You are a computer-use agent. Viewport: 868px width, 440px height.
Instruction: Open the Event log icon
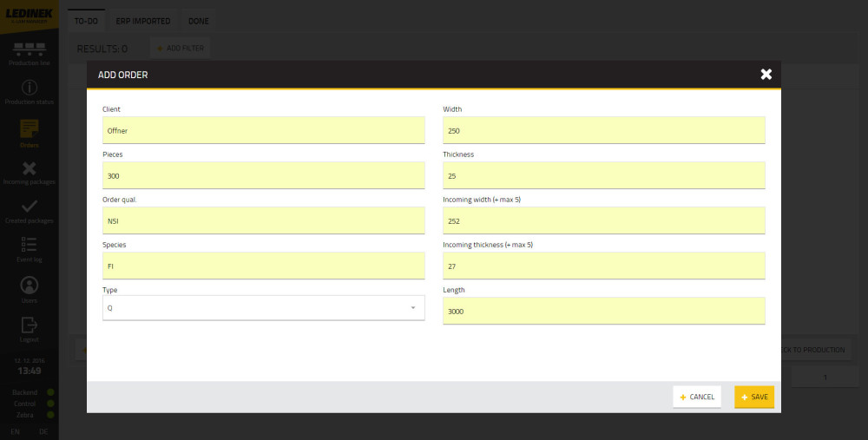coord(30,246)
